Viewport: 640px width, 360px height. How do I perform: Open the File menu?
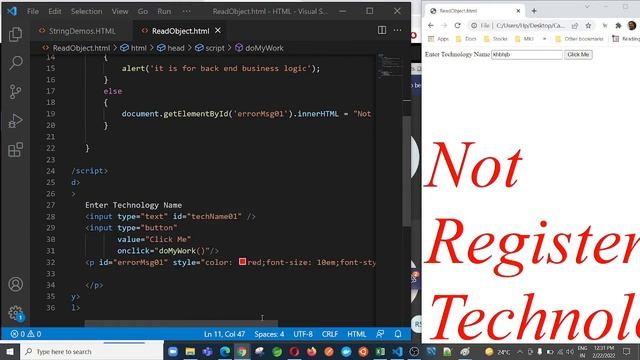click(x=33, y=11)
